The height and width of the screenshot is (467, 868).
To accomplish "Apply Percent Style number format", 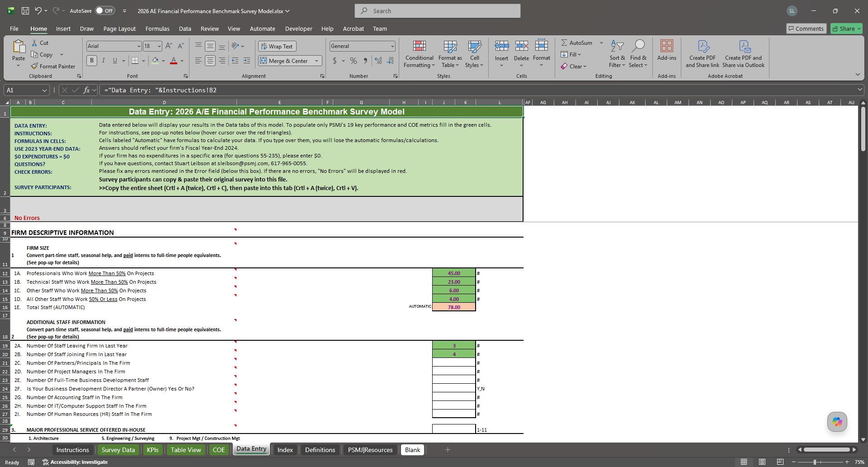I will pyautogui.click(x=354, y=61).
